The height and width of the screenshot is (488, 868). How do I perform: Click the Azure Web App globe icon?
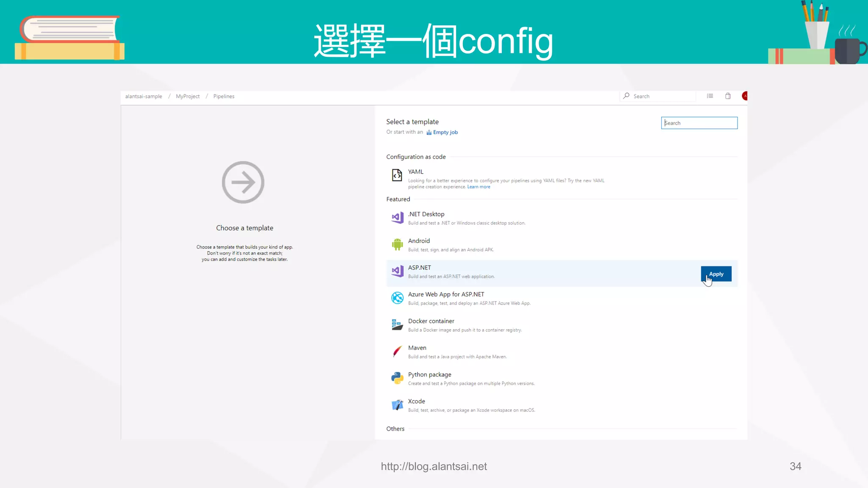point(397,298)
